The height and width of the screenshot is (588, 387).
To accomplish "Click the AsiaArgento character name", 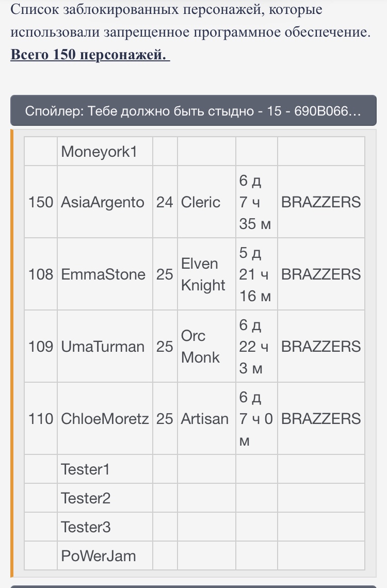I will 102,202.
